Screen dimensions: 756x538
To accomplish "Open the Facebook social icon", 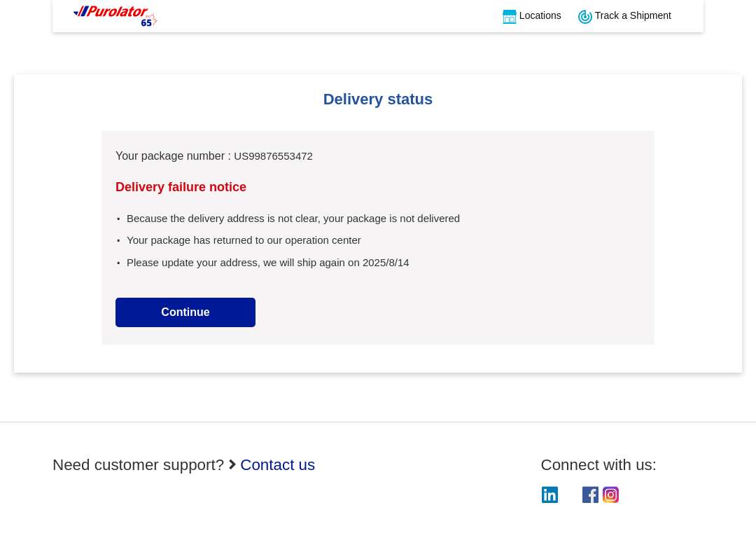I will coord(590,495).
